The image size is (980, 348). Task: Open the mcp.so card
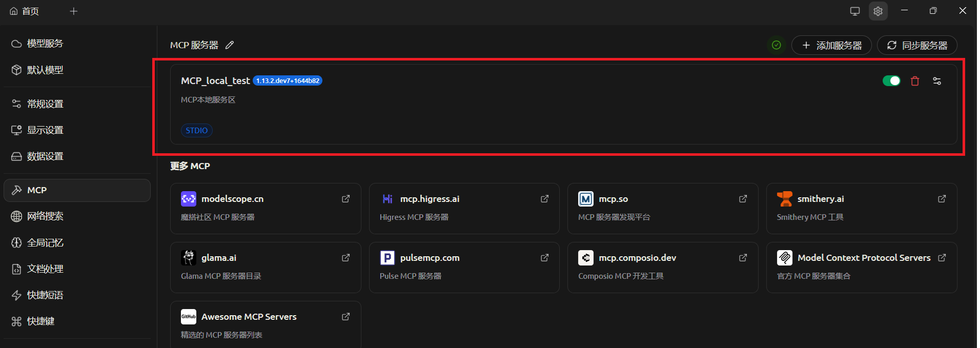[x=663, y=209]
